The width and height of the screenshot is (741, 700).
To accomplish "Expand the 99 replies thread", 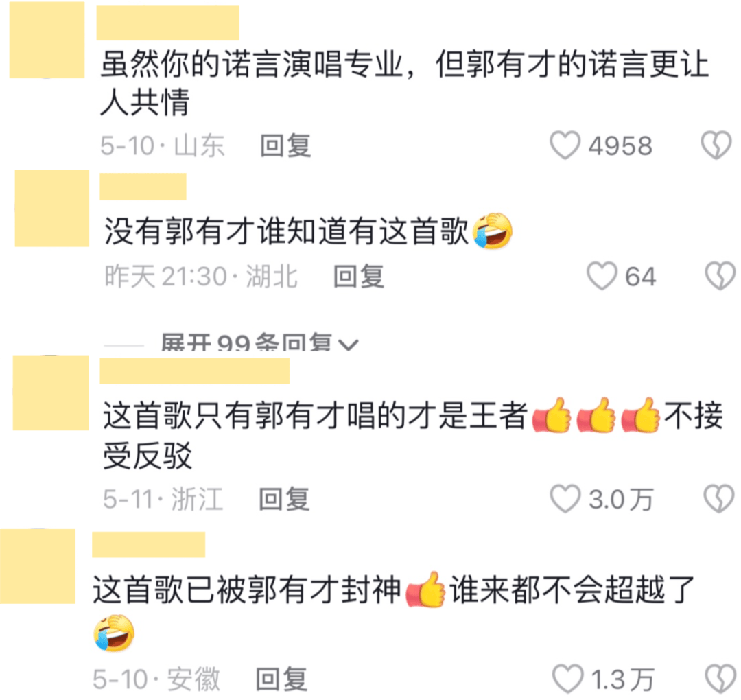I will click(246, 342).
